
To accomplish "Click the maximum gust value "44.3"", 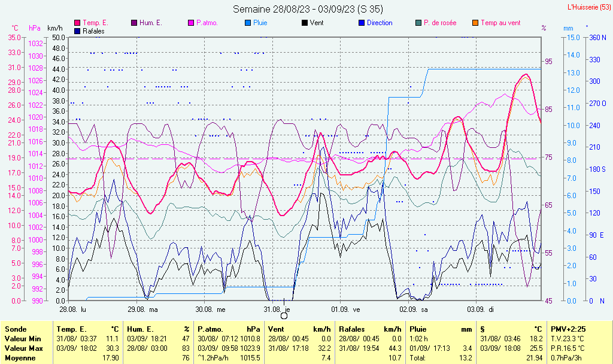I will [x=395, y=348].
